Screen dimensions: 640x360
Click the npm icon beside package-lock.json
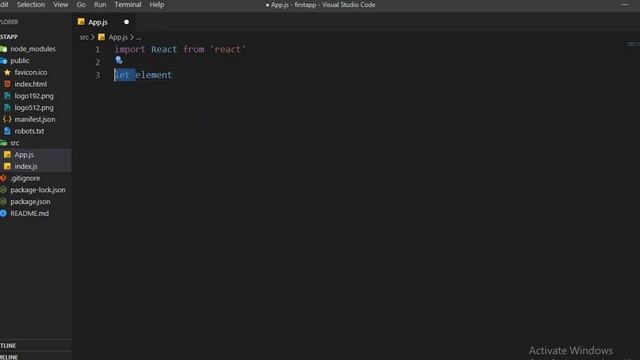pyautogui.click(x=3, y=190)
